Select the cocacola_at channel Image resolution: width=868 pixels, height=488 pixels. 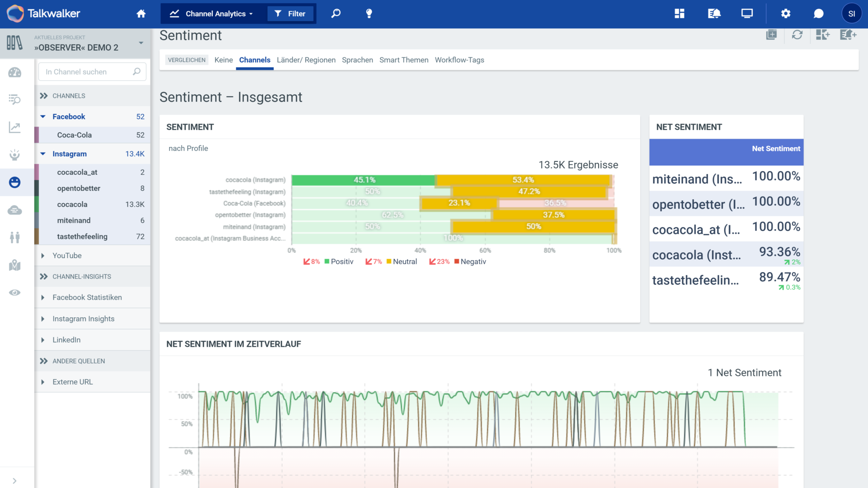[93, 172]
